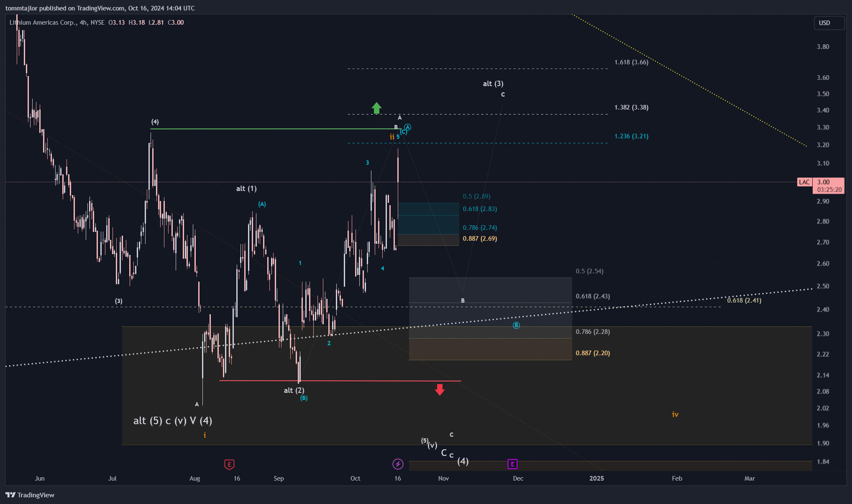Click the orange ii wave label
852x504 pixels.
coord(392,137)
